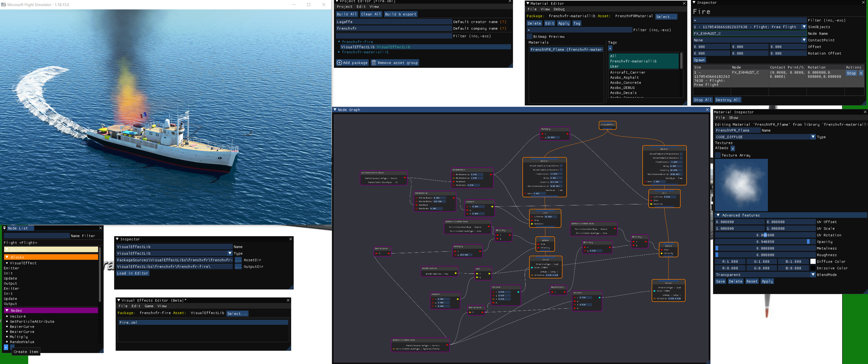Viewport: 868px width, 364px height.
Task: Select Fire.xml in Visual Effects Editor
Action: point(203,323)
